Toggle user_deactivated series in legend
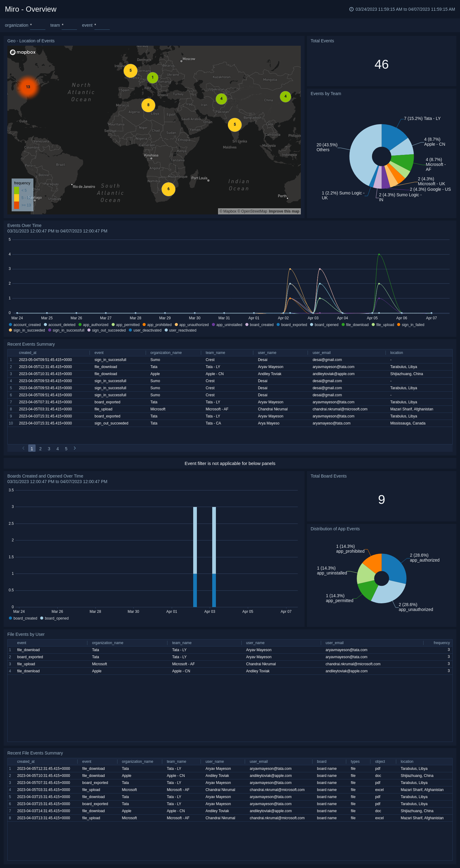Image resolution: width=460 pixels, height=868 pixels. [x=145, y=330]
